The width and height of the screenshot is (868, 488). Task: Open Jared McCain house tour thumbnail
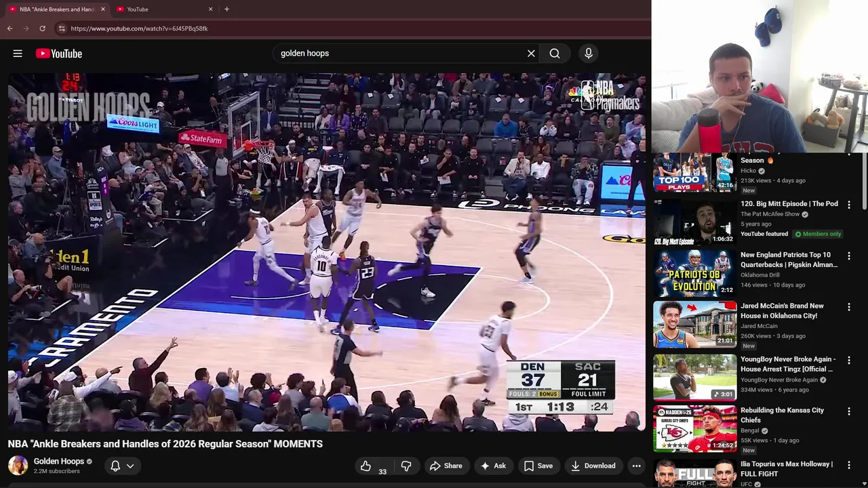pos(694,325)
